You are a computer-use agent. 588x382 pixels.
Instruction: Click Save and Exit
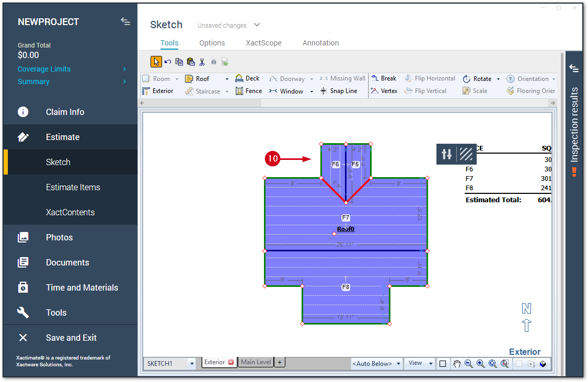[x=71, y=338]
